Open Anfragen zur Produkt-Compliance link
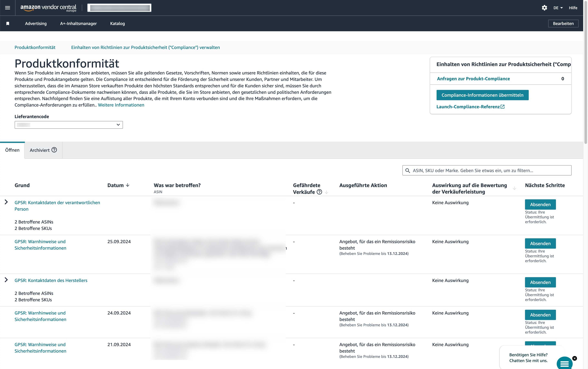The width and height of the screenshot is (588, 369). tap(473, 79)
